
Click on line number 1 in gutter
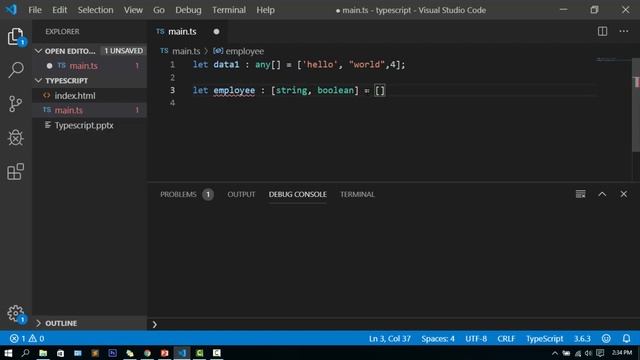click(x=172, y=64)
